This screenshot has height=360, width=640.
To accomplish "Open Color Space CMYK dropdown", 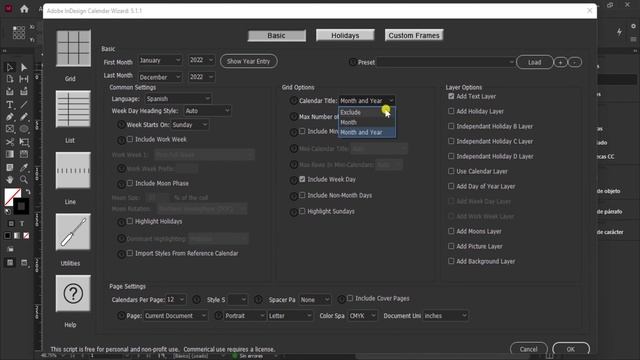I will click(362, 316).
